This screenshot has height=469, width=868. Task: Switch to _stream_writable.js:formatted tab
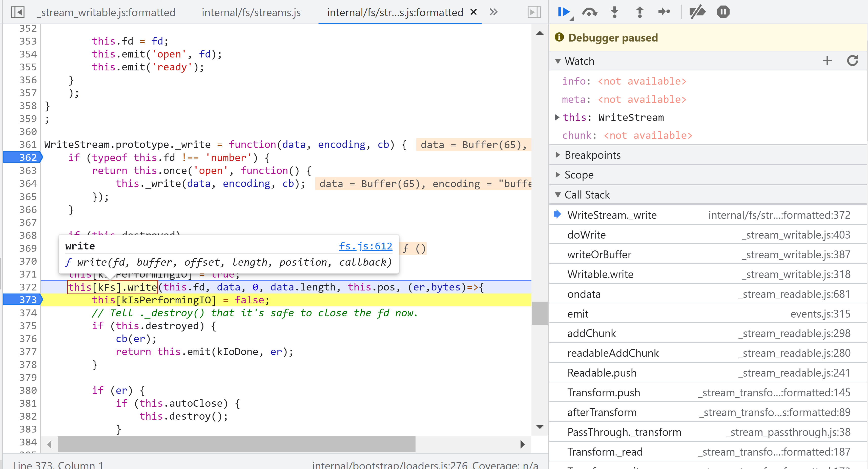(x=106, y=12)
